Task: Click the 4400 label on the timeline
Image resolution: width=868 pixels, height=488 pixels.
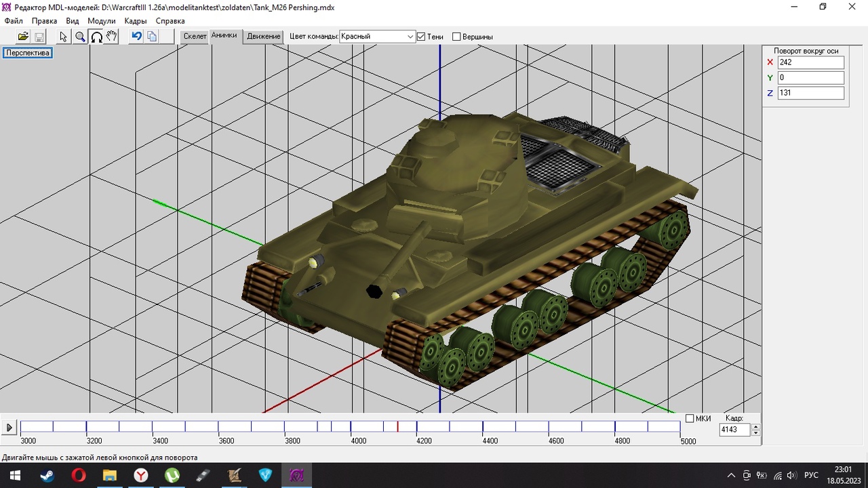Action: 490,441
